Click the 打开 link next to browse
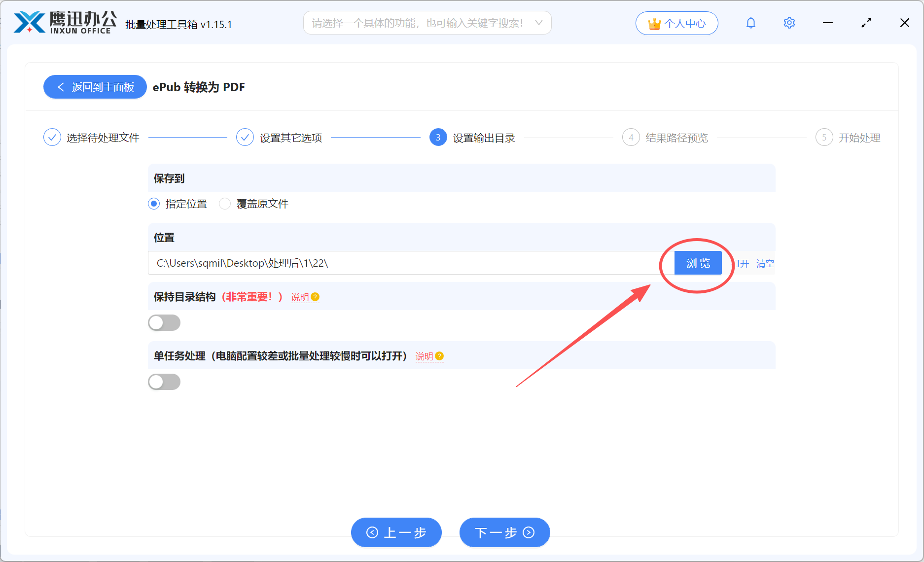 point(741,264)
